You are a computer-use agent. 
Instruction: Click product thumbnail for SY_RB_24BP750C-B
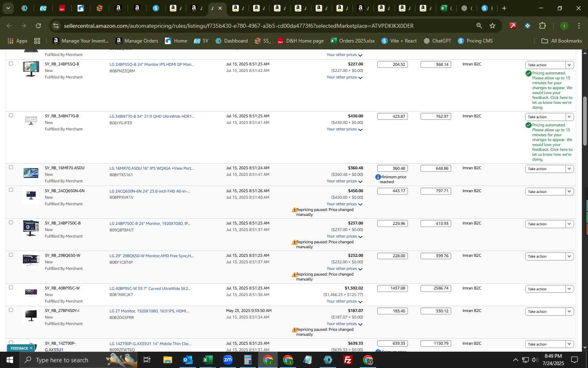click(x=31, y=228)
